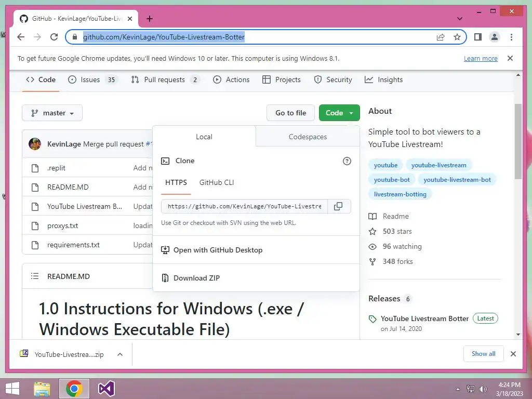532x399 pixels.
Task: View the 503 stars link
Action: pyautogui.click(x=390, y=231)
